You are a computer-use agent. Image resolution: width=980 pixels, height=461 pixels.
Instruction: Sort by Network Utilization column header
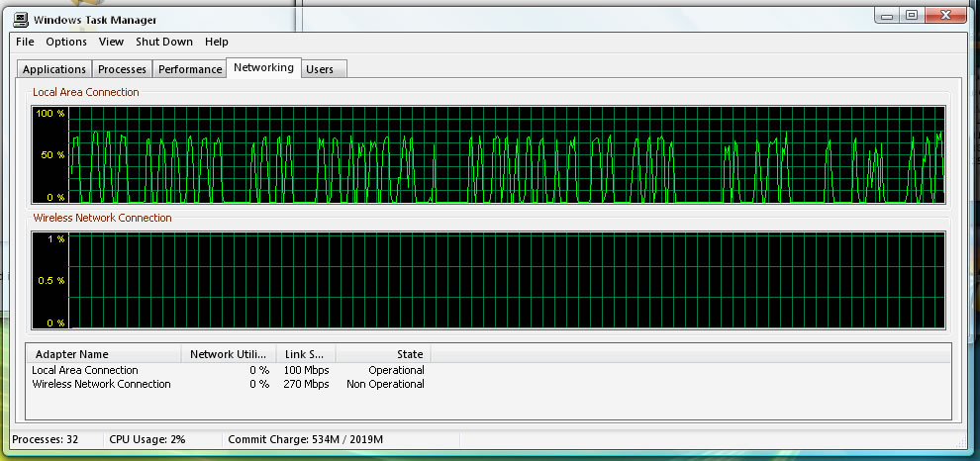pos(229,354)
